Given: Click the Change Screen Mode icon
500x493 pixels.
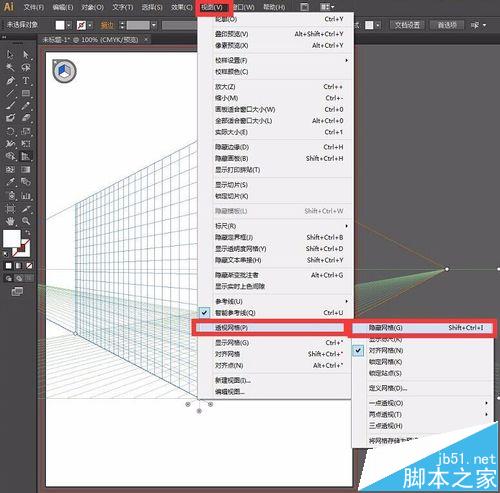Looking at the screenshot, I should [17, 292].
